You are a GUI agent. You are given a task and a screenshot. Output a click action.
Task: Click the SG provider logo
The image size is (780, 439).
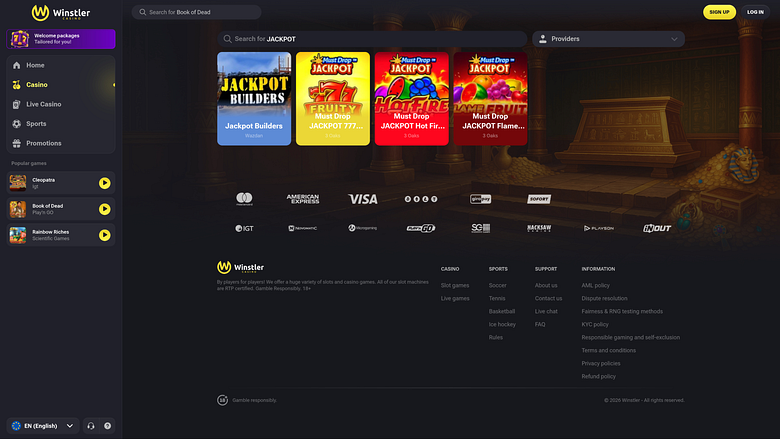pyautogui.click(x=481, y=228)
